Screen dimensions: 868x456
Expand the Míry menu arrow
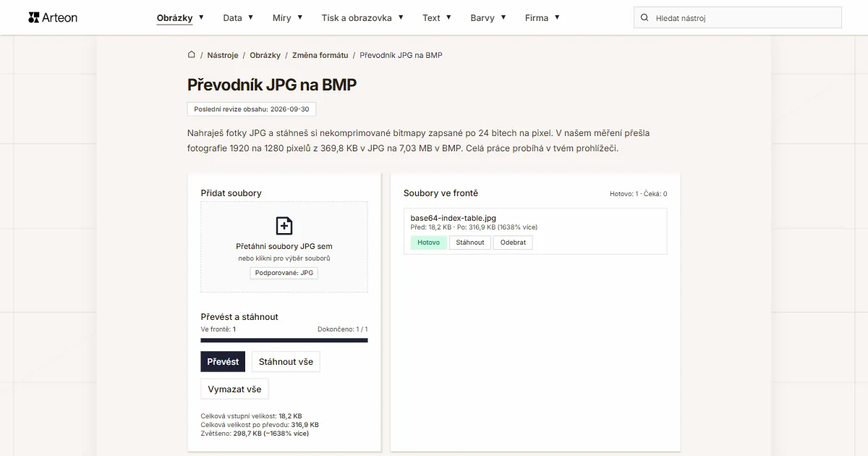[x=299, y=17]
